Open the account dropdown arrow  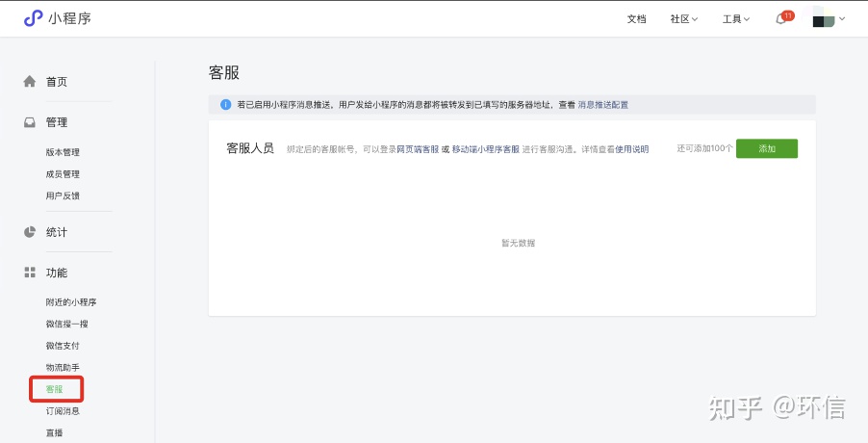pos(843,18)
